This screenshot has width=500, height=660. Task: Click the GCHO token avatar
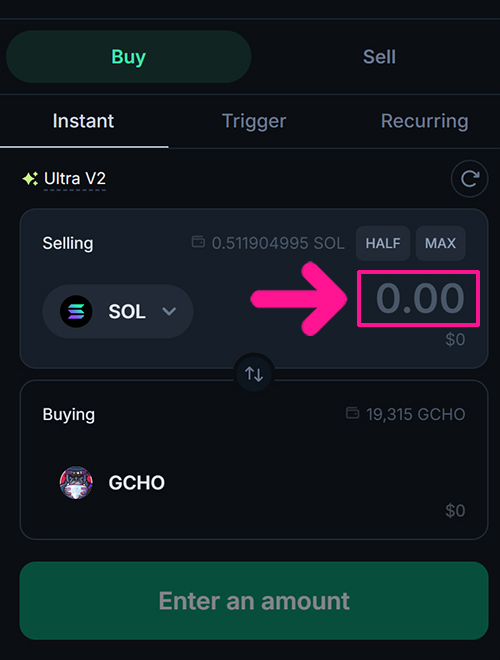click(x=76, y=482)
